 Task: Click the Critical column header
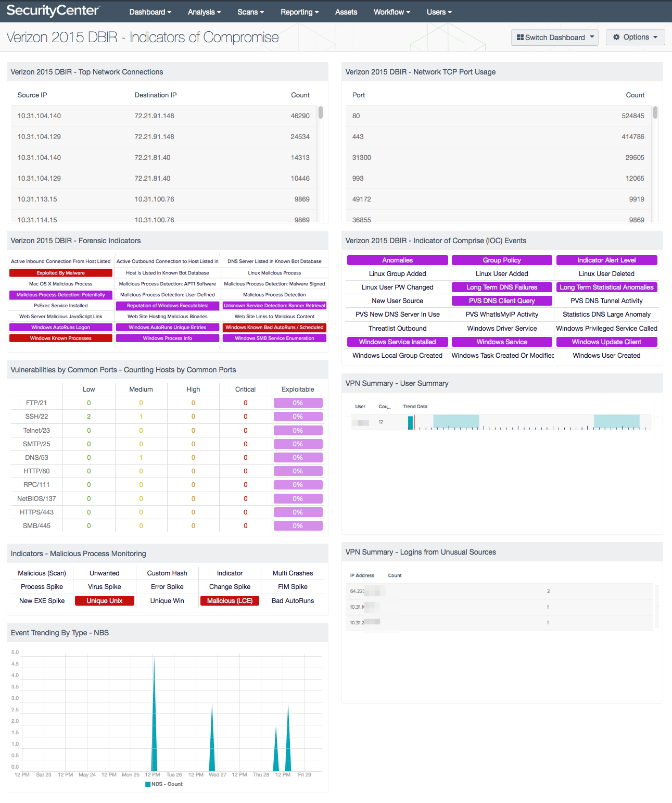pos(245,390)
